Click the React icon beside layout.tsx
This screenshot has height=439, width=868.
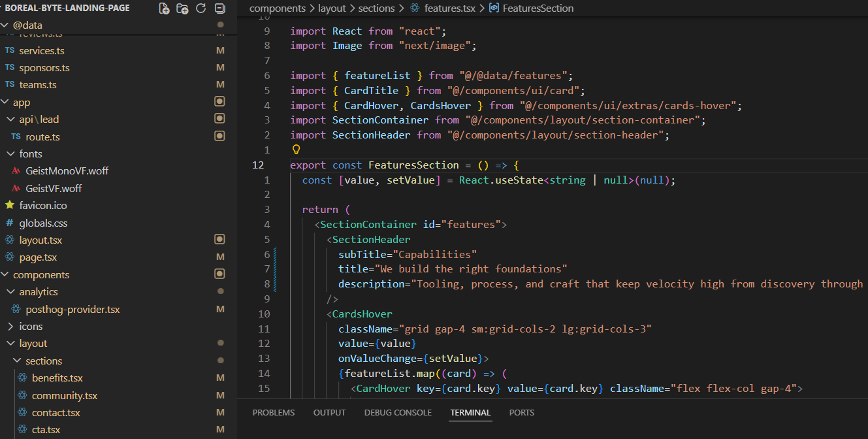click(10, 240)
